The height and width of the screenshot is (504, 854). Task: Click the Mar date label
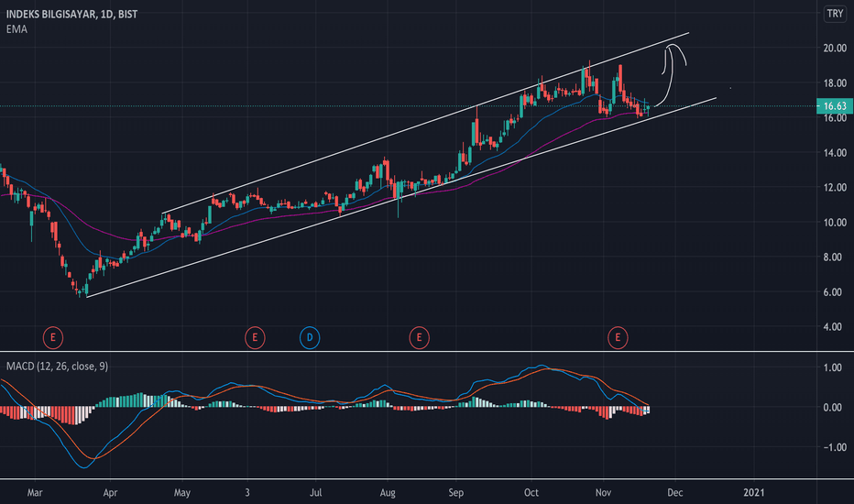35,493
